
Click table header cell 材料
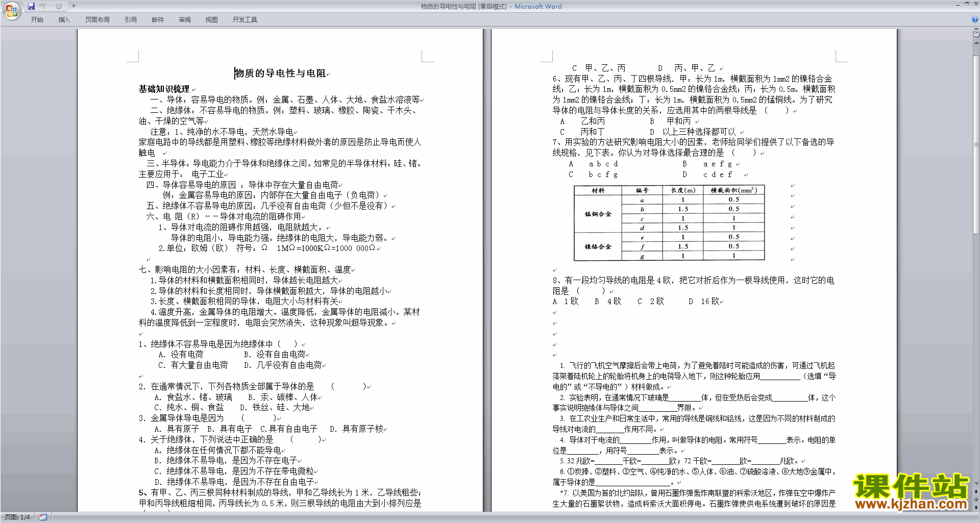(x=598, y=190)
